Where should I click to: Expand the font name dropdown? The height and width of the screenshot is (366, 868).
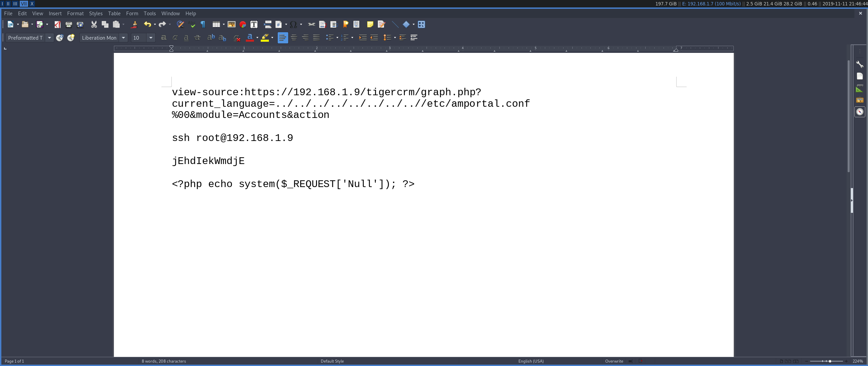123,38
